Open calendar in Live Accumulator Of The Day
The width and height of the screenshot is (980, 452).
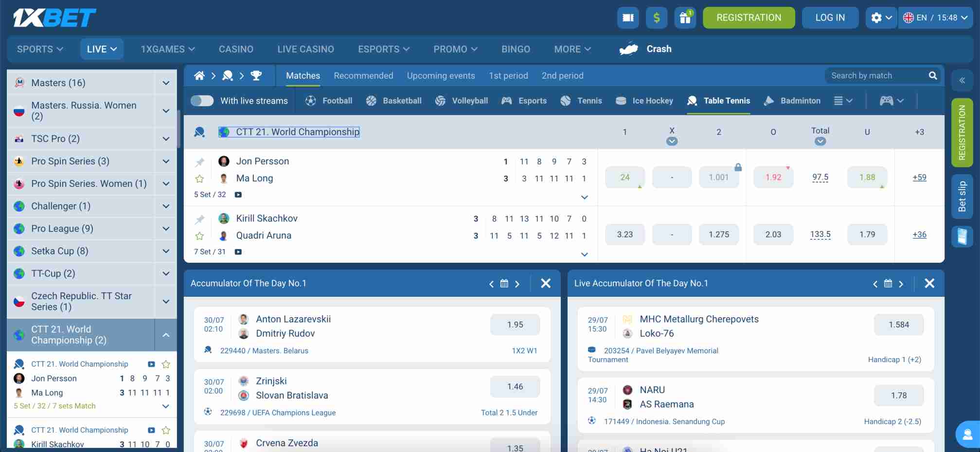888,284
